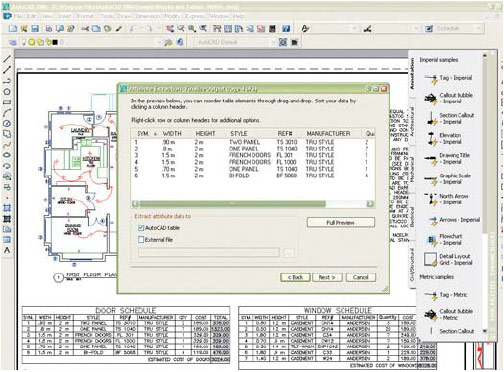Open the File menu

point(18,16)
